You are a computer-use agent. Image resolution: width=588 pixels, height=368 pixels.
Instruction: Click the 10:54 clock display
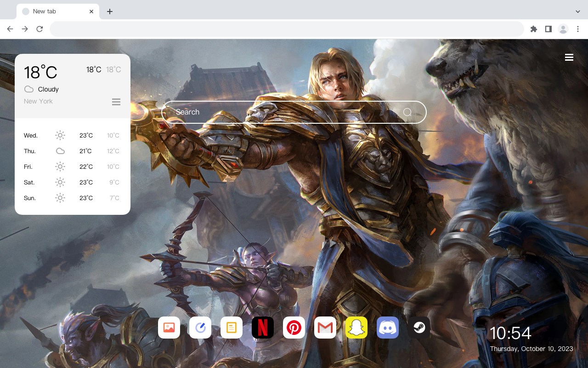(510, 333)
